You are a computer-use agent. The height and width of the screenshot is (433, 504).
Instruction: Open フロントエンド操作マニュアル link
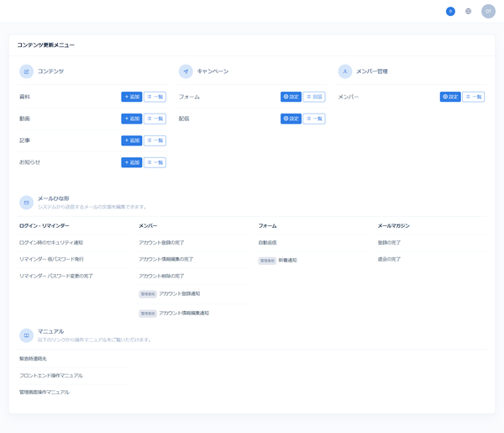[51, 376]
